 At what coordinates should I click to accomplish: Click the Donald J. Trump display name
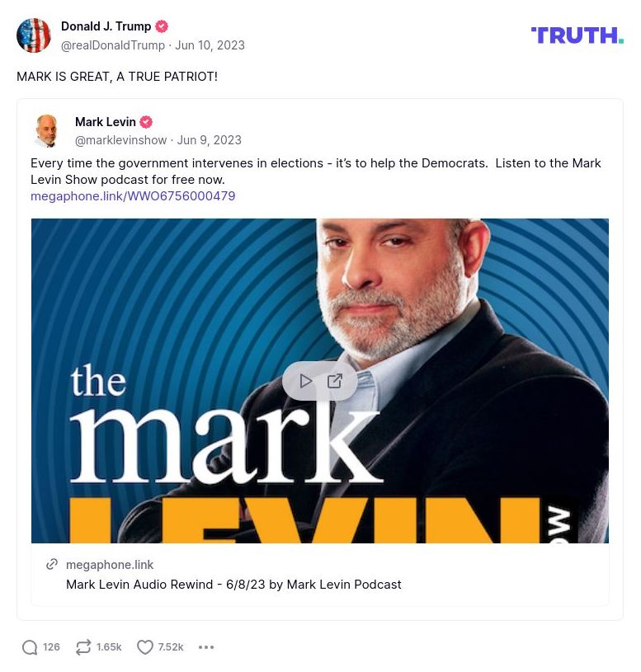point(106,26)
